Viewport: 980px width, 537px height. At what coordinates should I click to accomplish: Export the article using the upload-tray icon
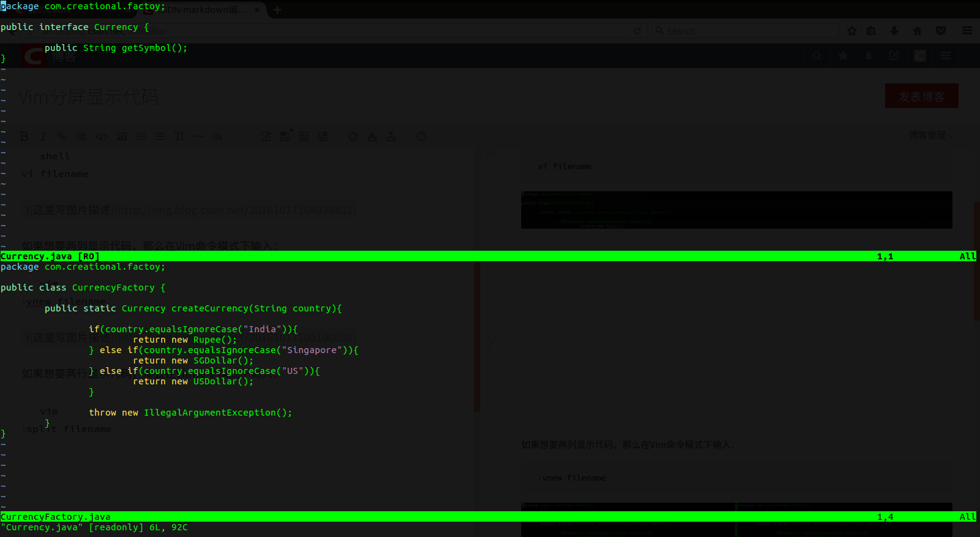click(x=391, y=136)
